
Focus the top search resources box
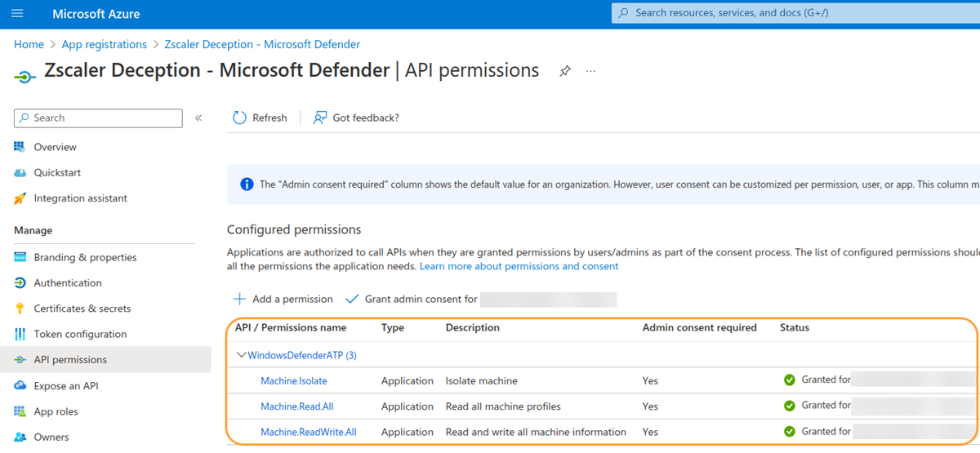(795, 13)
